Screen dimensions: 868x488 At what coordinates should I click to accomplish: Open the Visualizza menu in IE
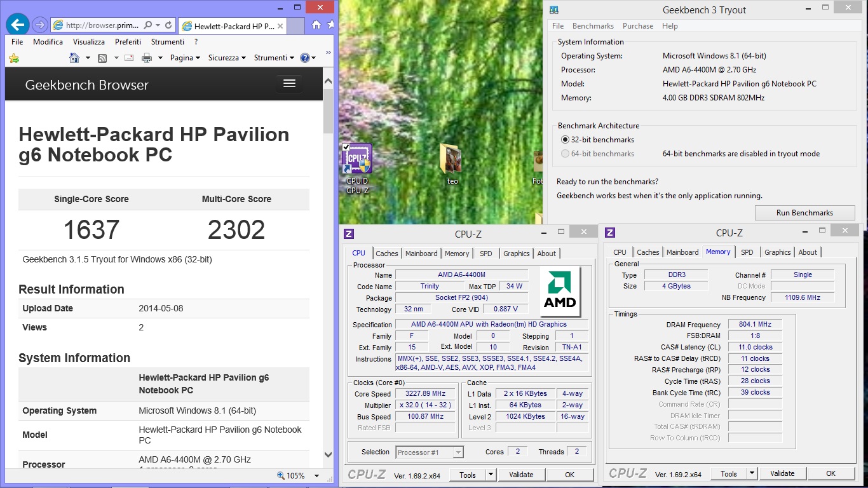click(x=89, y=42)
